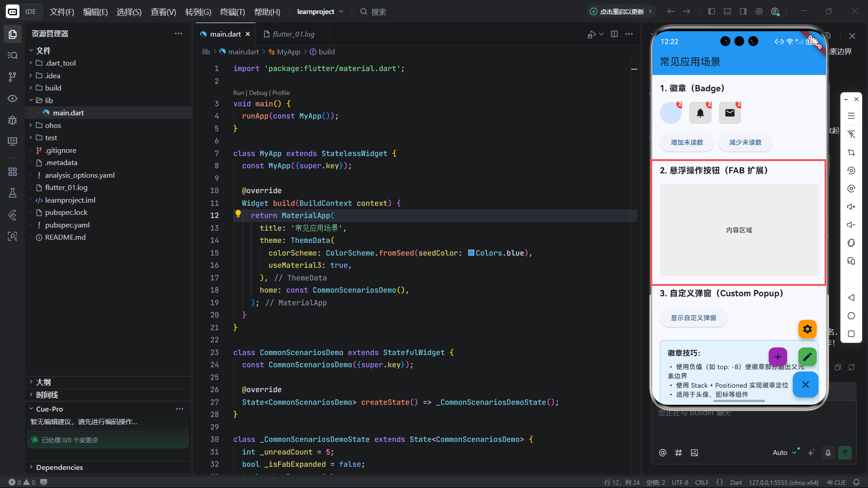Tap the purple add FAB in the emulator
868x488 pixels.
point(778,357)
